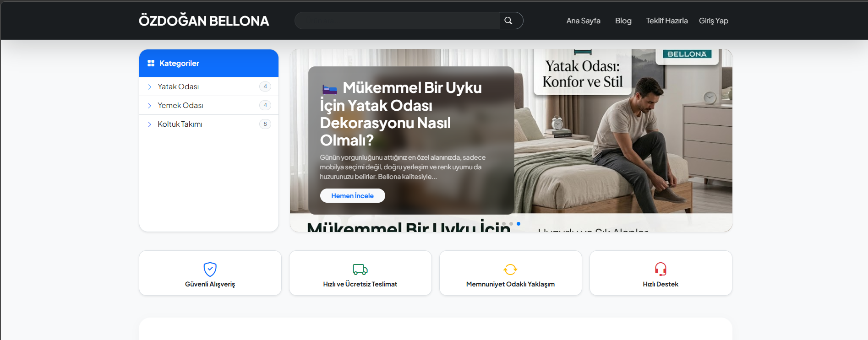868x340 pixels.
Task: Focus the header search input field
Action: 397,21
